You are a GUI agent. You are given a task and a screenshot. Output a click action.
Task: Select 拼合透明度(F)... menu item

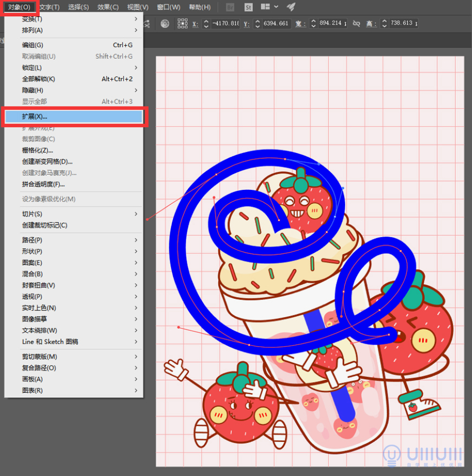(73, 185)
